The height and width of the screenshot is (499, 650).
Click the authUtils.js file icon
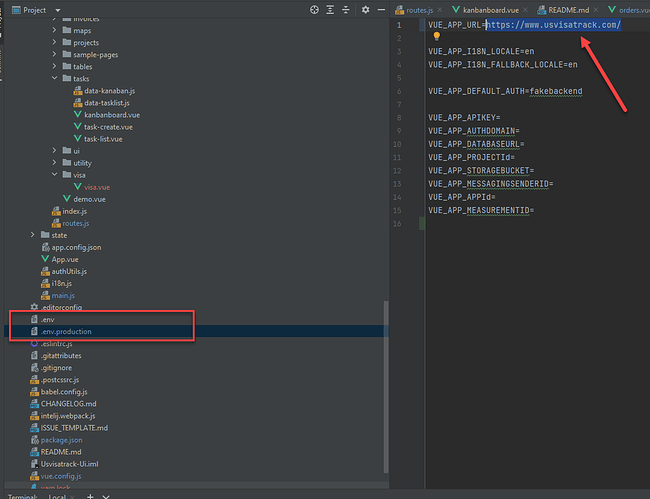[45, 271]
